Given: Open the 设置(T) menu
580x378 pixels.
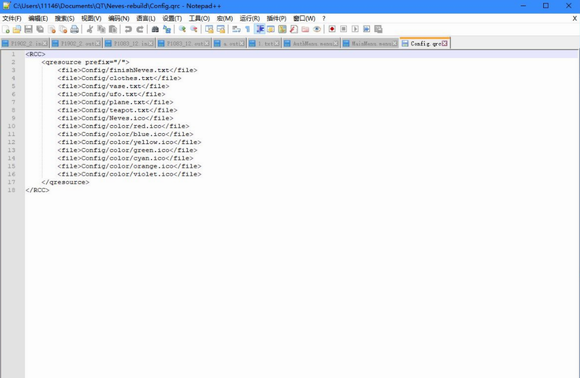Looking at the screenshot, I should (172, 18).
